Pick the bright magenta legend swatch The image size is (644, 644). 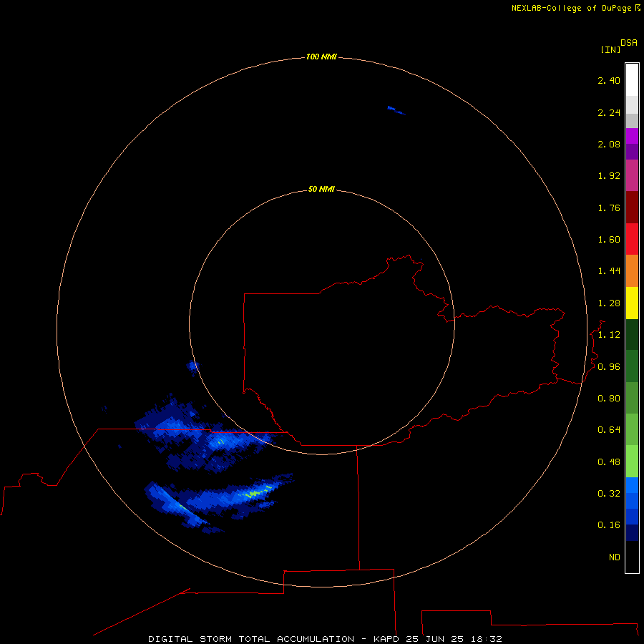(x=632, y=136)
